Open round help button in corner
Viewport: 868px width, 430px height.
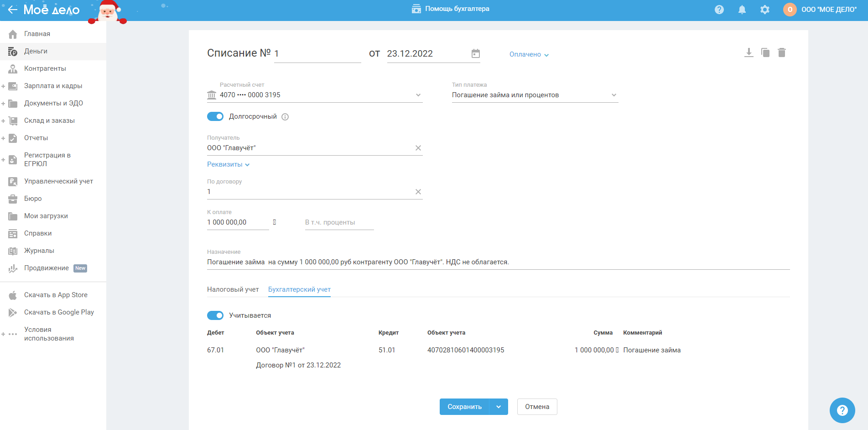point(842,410)
